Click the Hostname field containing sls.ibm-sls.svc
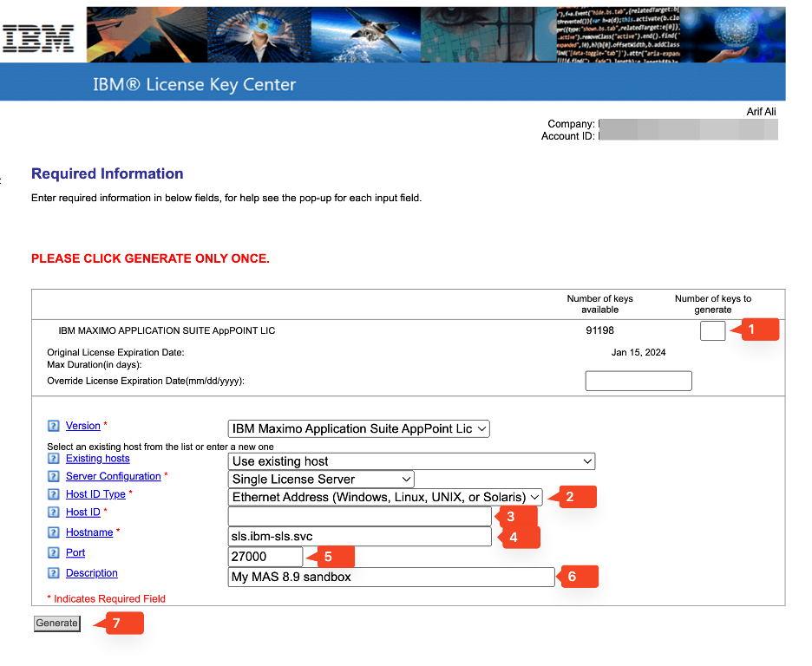 [359, 536]
